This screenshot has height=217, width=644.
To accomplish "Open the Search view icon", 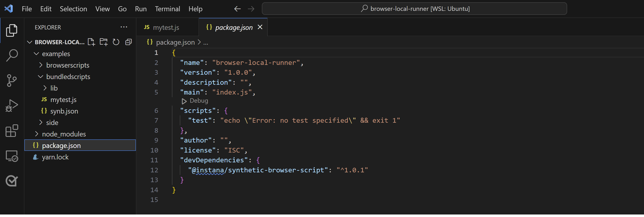I will 12,56.
